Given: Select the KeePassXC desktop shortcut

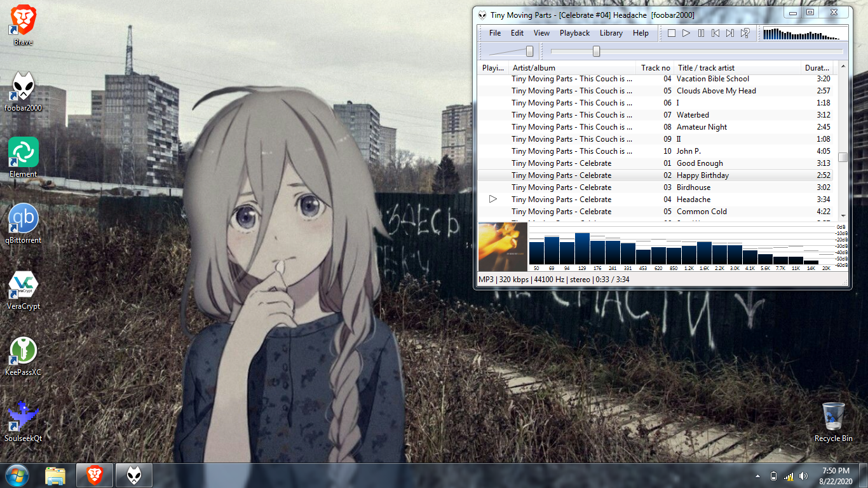Looking at the screenshot, I should click(24, 356).
